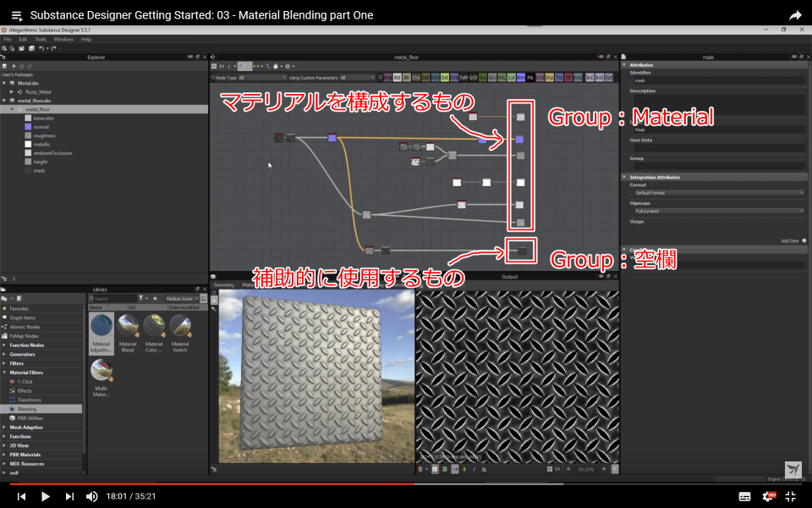The width and height of the screenshot is (812, 508).
Task: Select the normal output in Explorer
Action: coord(41,127)
